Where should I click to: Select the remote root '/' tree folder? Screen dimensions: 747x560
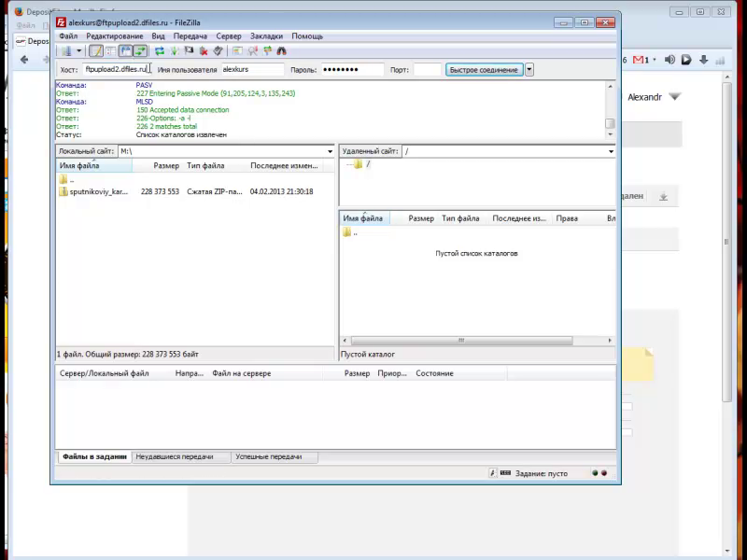point(362,164)
